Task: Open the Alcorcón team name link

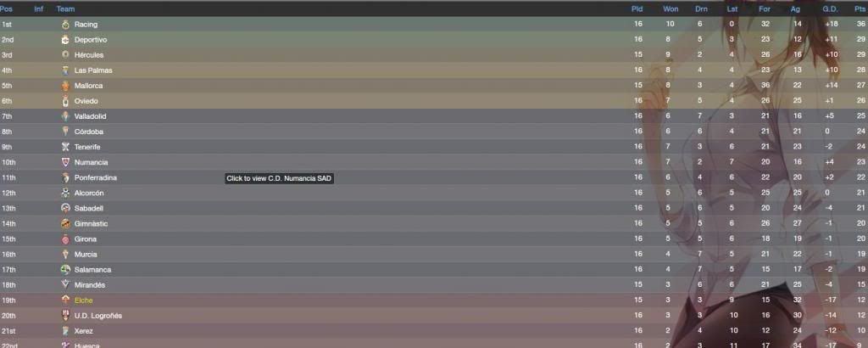Action: (x=88, y=193)
